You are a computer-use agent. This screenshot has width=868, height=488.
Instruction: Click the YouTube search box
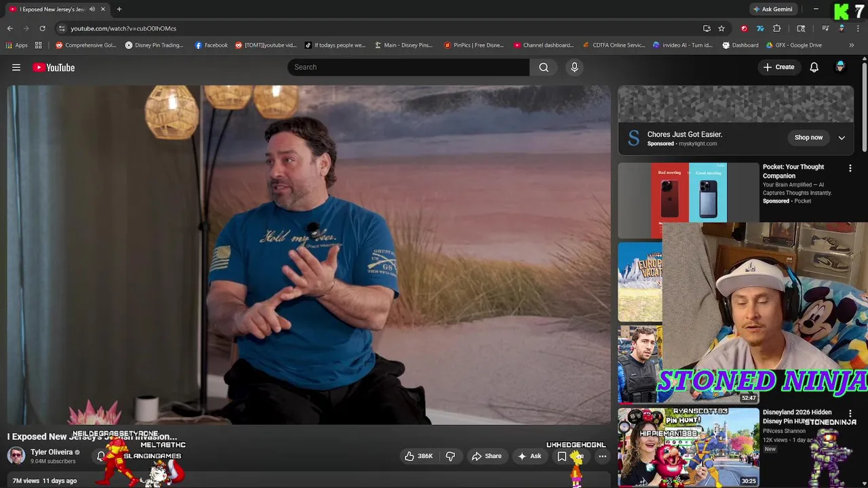click(408, 67)
